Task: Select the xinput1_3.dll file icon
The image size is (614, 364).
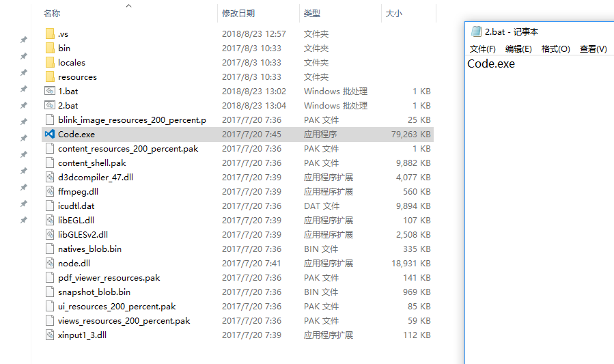Action: pyautogui.click(x=49, y=335)
